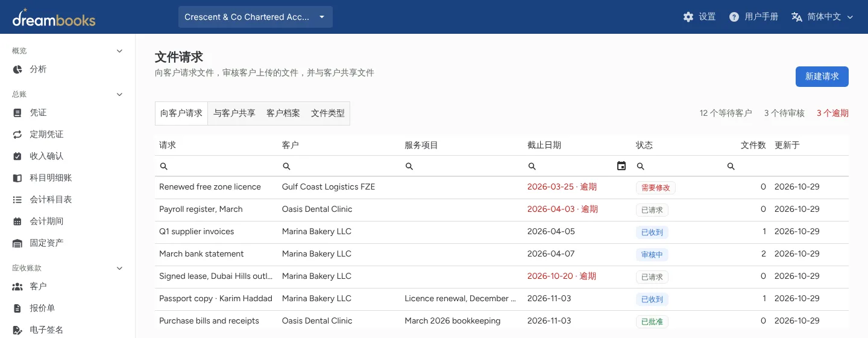Click the 报价单 document icon
This screenshot has height=338, width=868.
tap(17, 308)
